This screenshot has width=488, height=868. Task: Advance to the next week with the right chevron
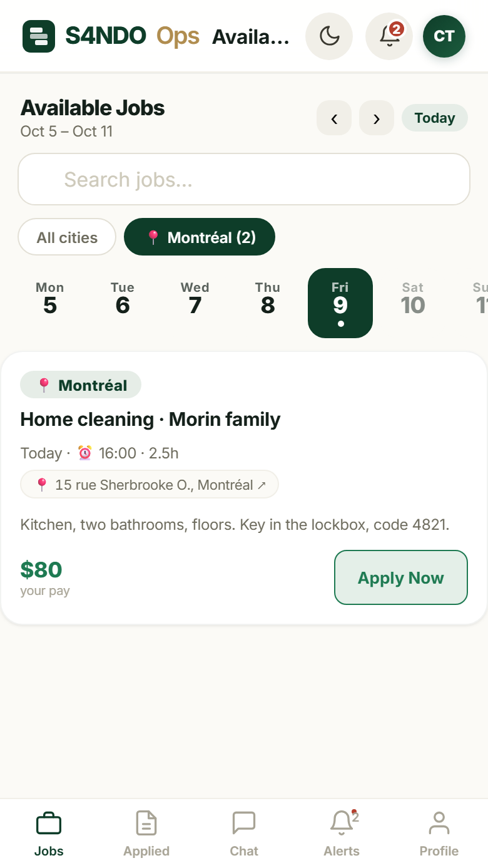(x=377, y=118)
